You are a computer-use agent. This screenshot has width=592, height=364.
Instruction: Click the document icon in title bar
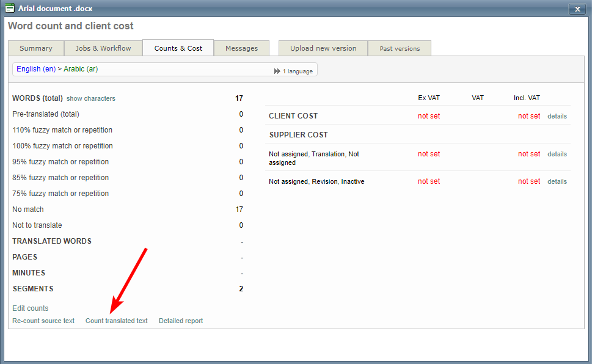tap(10, 9)
